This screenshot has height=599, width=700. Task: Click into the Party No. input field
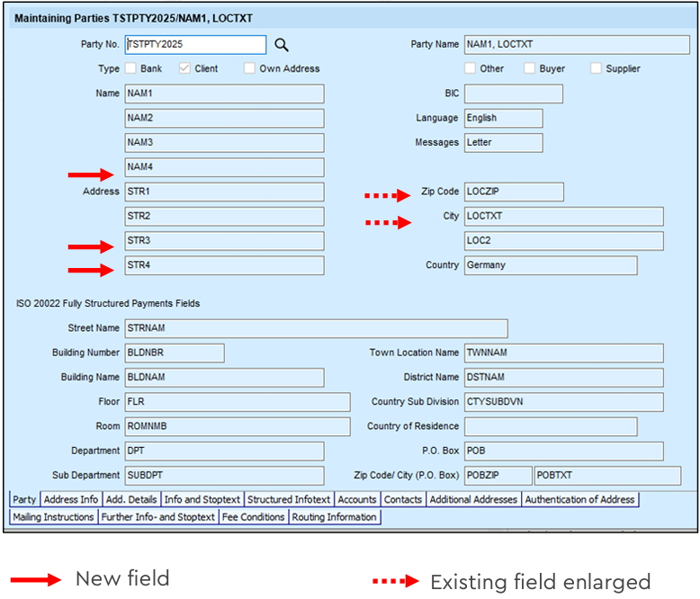(x=195, y=45)
